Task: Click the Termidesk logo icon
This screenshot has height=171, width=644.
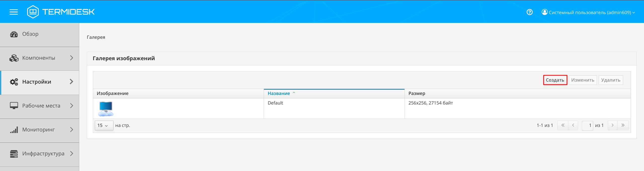Action: [x=33, y=12]
